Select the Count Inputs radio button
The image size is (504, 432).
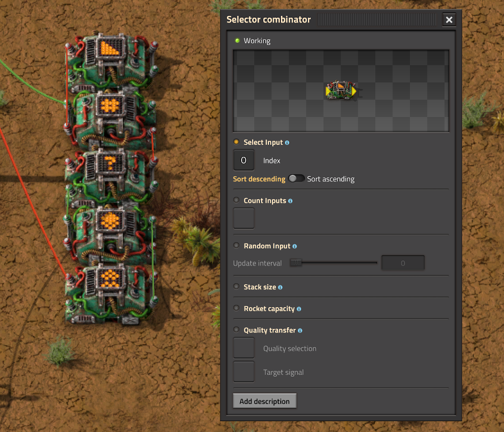coord(236,200)
